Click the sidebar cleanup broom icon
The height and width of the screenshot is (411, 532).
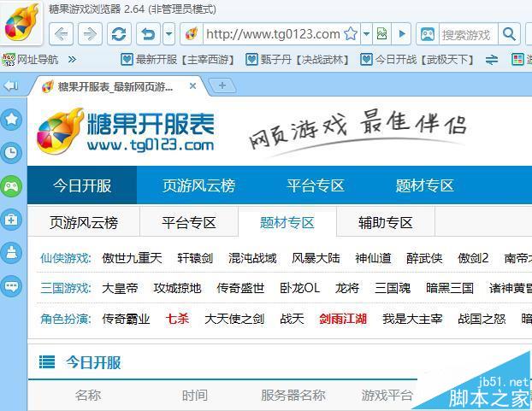(11, 253)
